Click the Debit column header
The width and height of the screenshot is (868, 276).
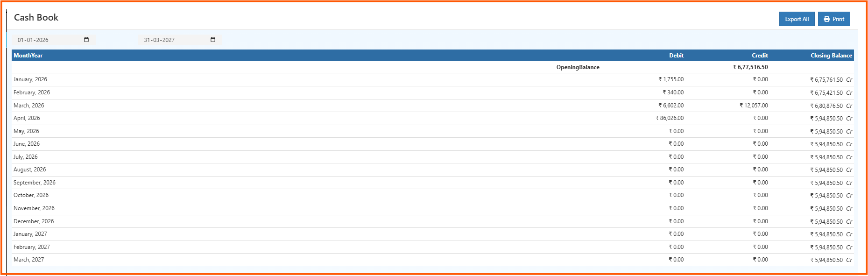(x=676, y=56)
